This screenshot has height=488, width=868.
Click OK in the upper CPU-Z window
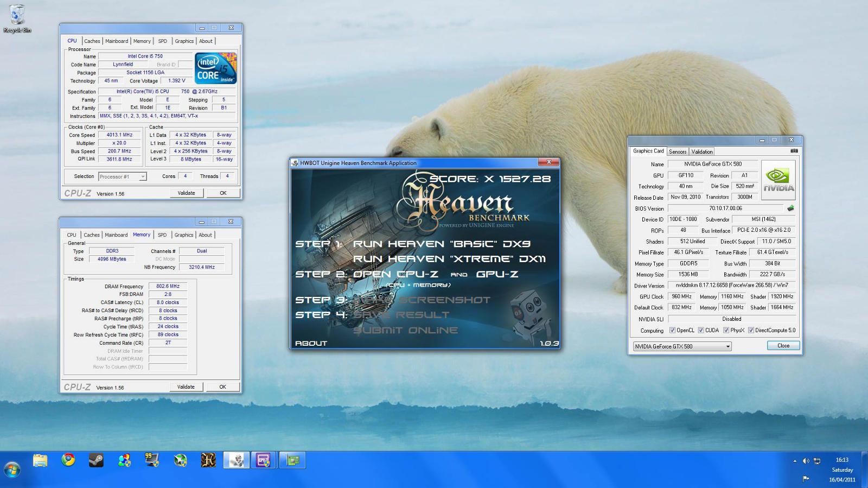coord(223,193)
